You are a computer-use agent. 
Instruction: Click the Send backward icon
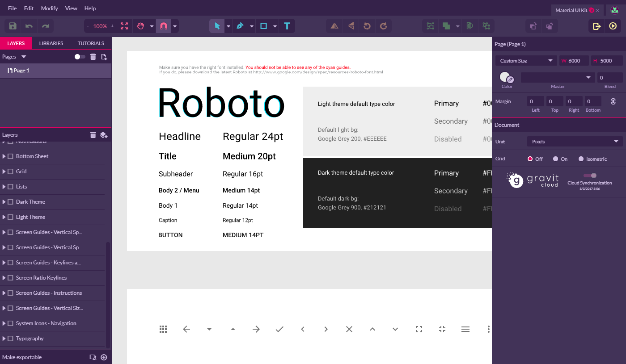(x=550, y=26)
